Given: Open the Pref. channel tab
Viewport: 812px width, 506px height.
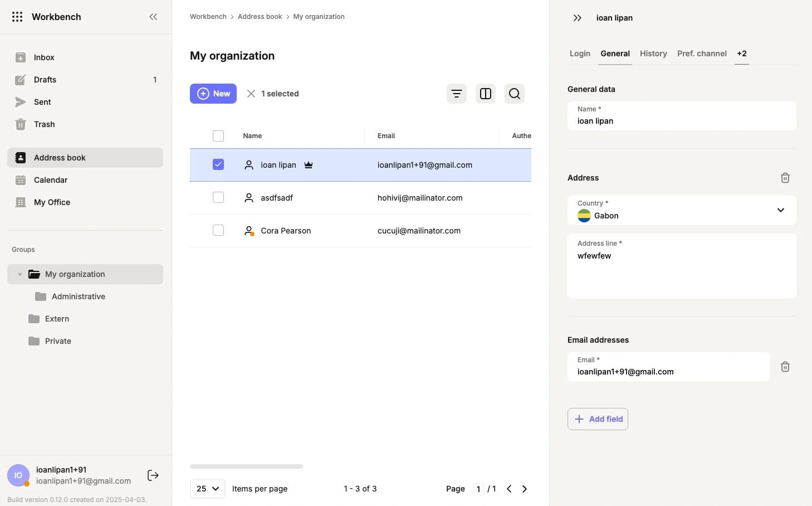Looking at the screenshot, I should click(x=701, y=53).
